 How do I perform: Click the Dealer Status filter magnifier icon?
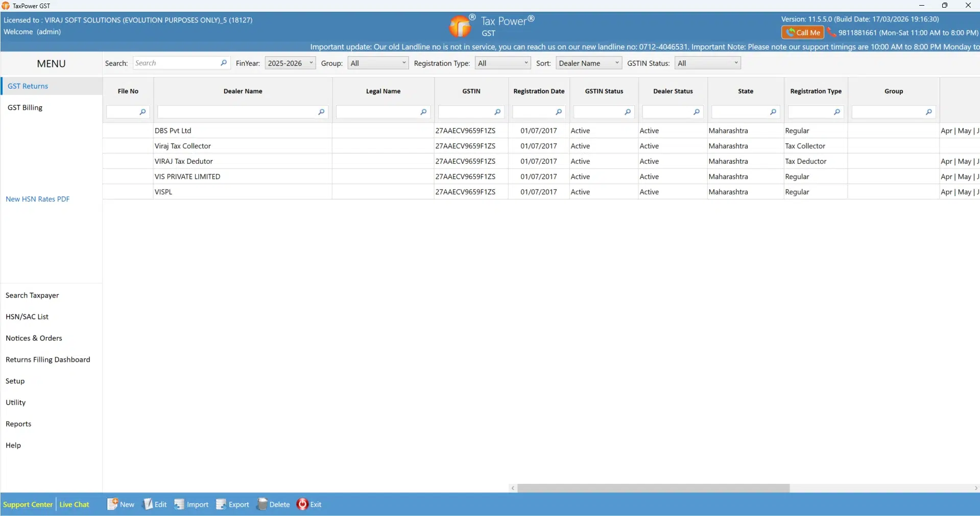[x=697, y=112]
